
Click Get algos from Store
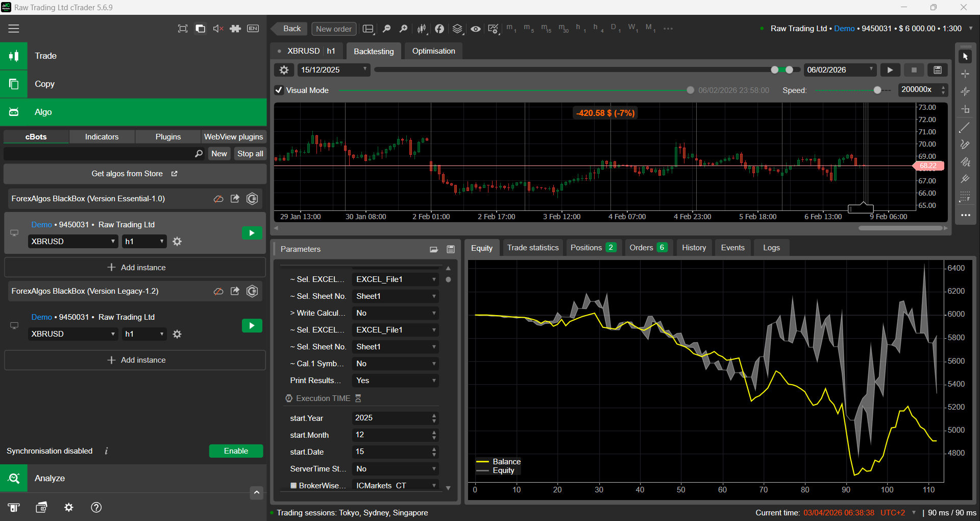[x=134, y=174]
